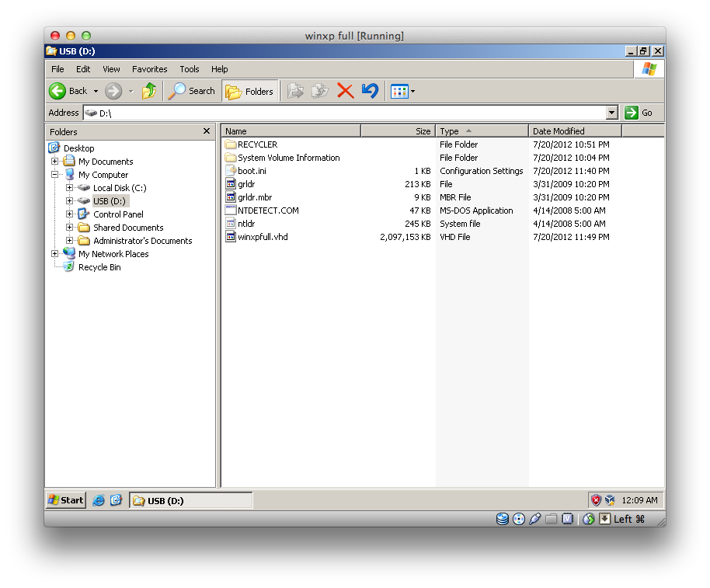Sort by the Date Modified column header
Image resolution: width=710 pixels, height=588 pixels.
click(x=575, y=131)
